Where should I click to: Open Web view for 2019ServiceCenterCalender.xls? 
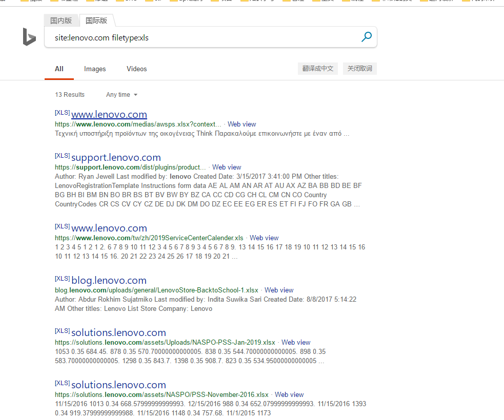[x=264, y=238]
